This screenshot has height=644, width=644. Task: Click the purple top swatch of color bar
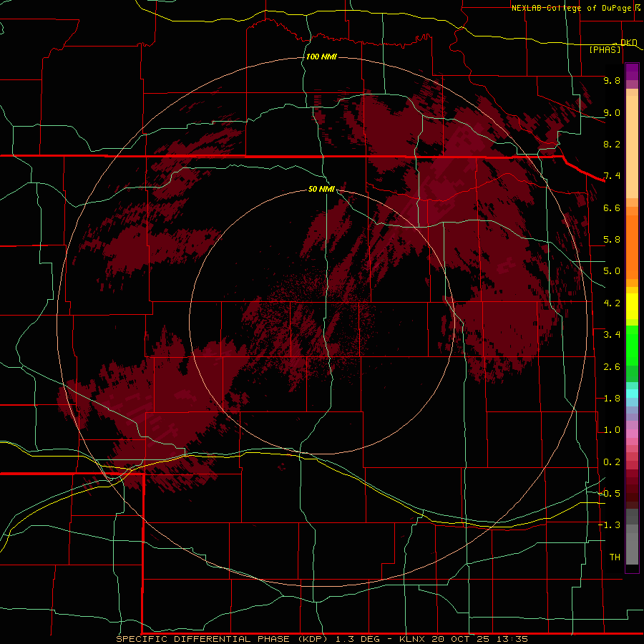tap(632, 72)
